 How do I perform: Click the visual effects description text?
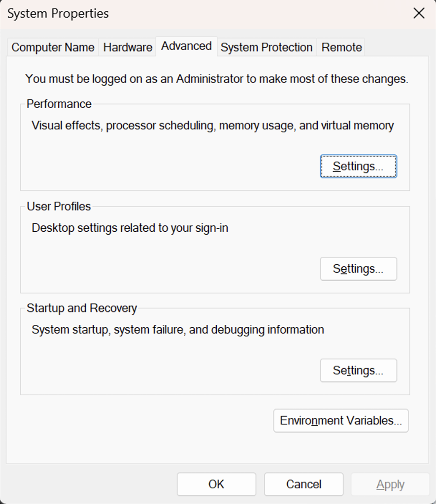pyautogui.click(x=213, y=126)
